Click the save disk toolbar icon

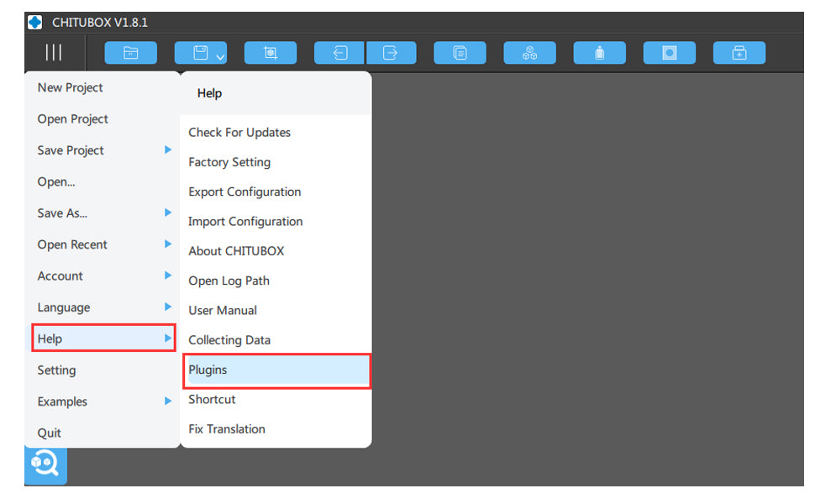pyautogui.click(x=201, y=52)
